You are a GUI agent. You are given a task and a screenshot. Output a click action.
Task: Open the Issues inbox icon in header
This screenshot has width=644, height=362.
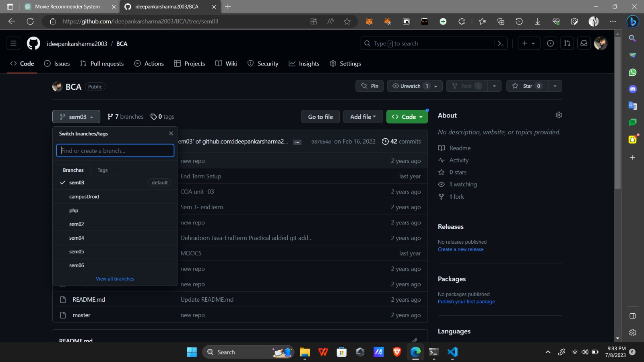tap(550, 43)
